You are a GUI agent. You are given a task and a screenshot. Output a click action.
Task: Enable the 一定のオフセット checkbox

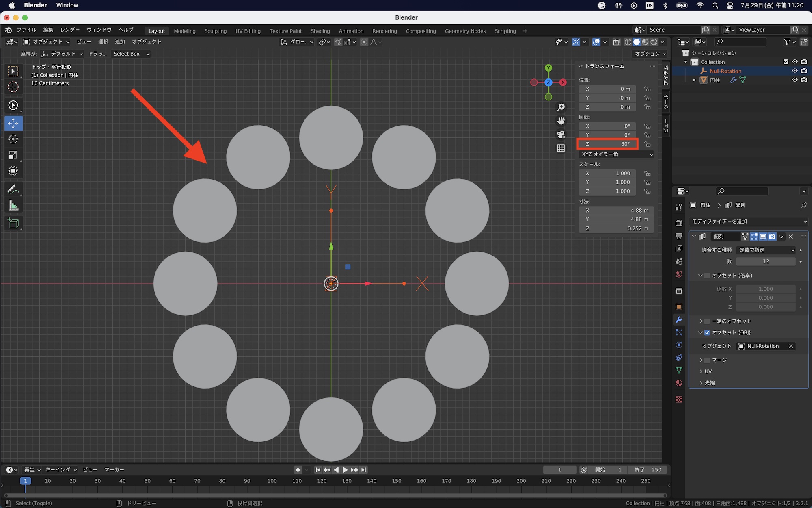coord(707,321)
